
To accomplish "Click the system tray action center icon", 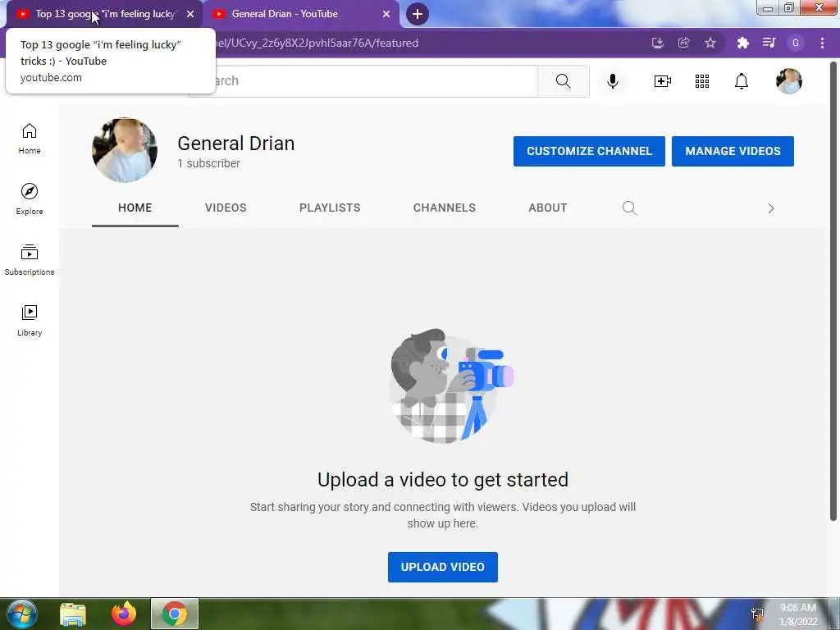I will point(757,614).
